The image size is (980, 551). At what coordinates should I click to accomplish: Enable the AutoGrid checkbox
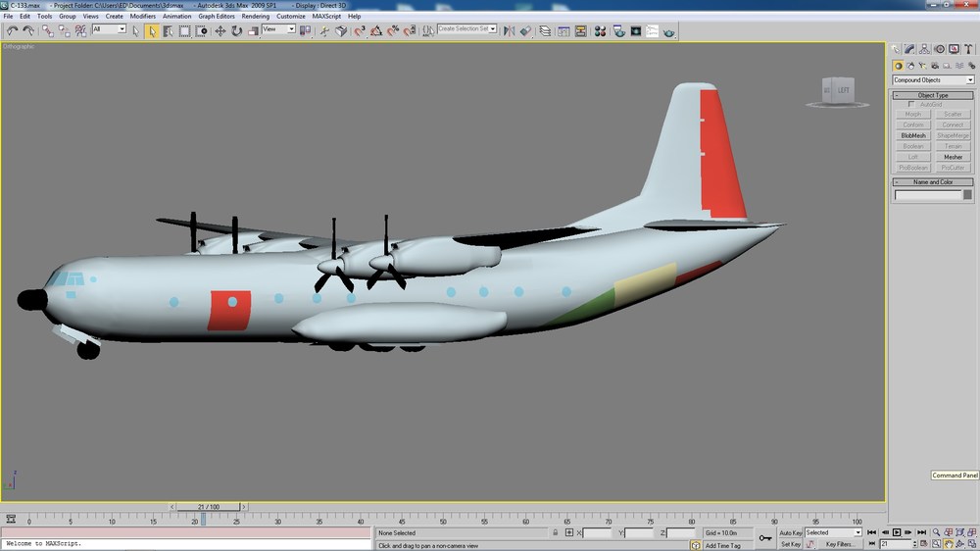(x=911, y=105)
